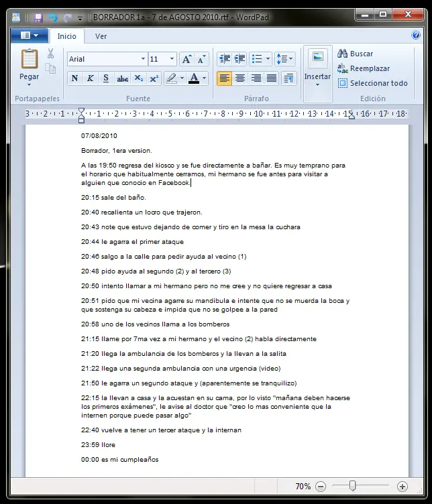Viewport: 432px width, 504px height.
Task: Click the zoom in plus button
Action: coord(402,487)
